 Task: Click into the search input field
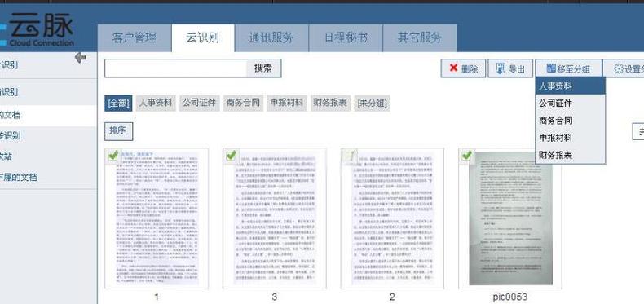tap(175, 68)
